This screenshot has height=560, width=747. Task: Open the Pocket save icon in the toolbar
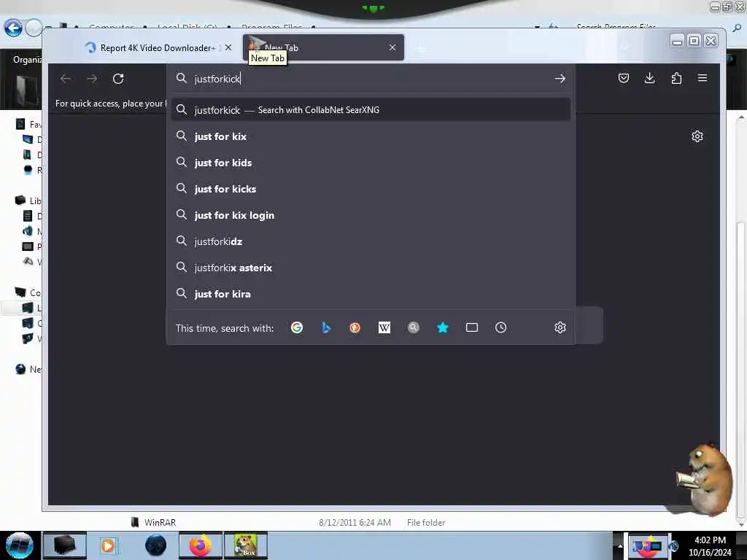pos(623,78)
